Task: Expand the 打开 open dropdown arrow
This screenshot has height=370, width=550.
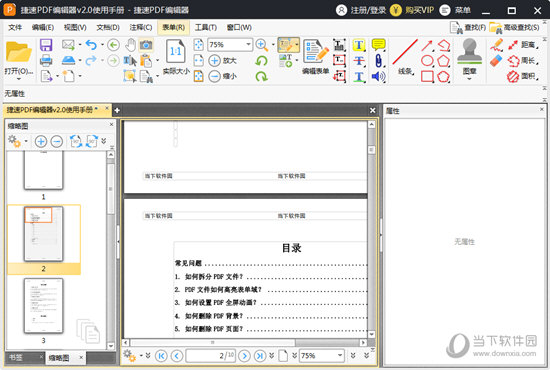Action: coord(19,79)
